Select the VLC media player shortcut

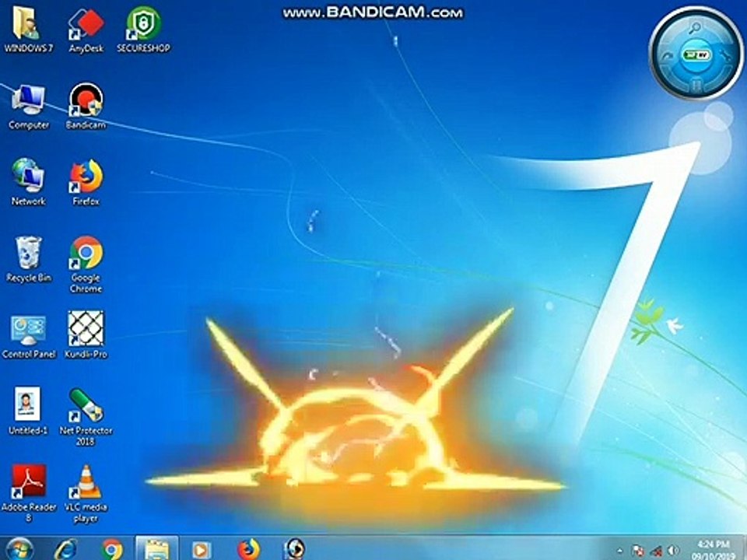coord(86,493)
